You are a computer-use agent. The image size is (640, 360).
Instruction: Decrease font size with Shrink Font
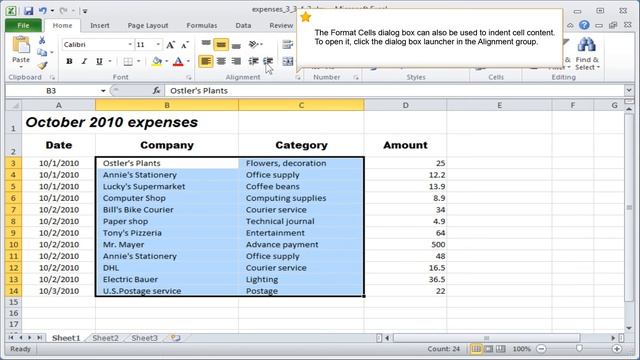185,45
